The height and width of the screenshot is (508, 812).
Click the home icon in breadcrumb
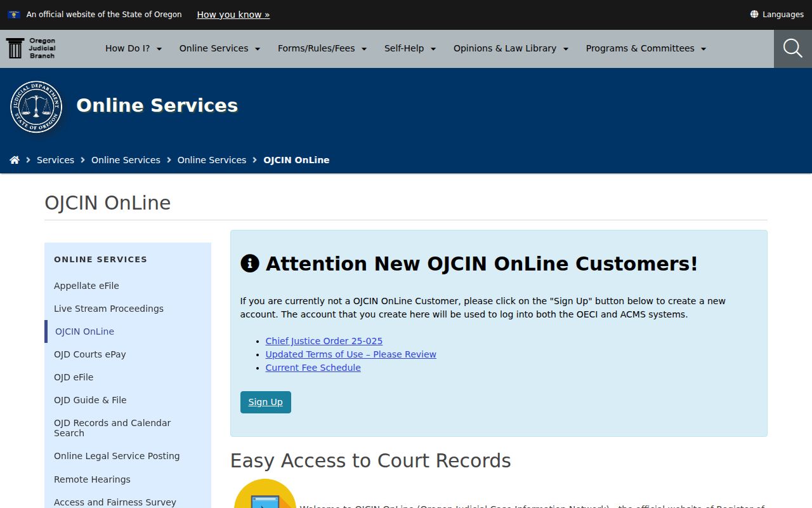click(15, 160)
